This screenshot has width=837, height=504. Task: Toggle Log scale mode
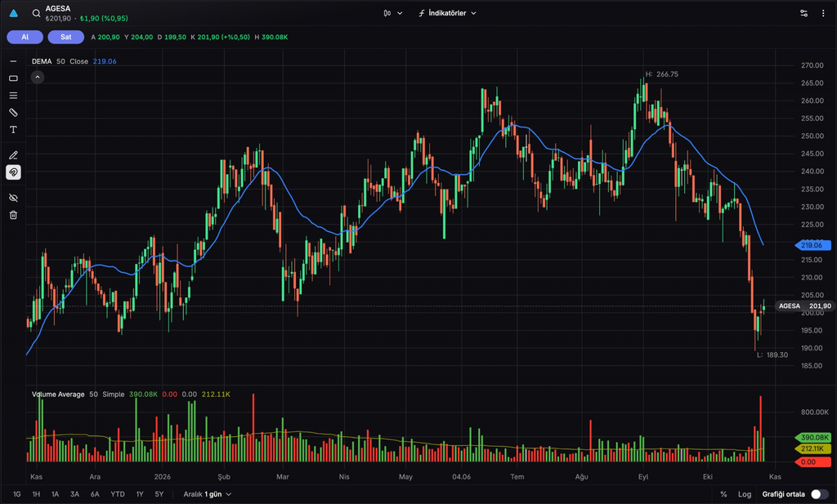point(745,494)
